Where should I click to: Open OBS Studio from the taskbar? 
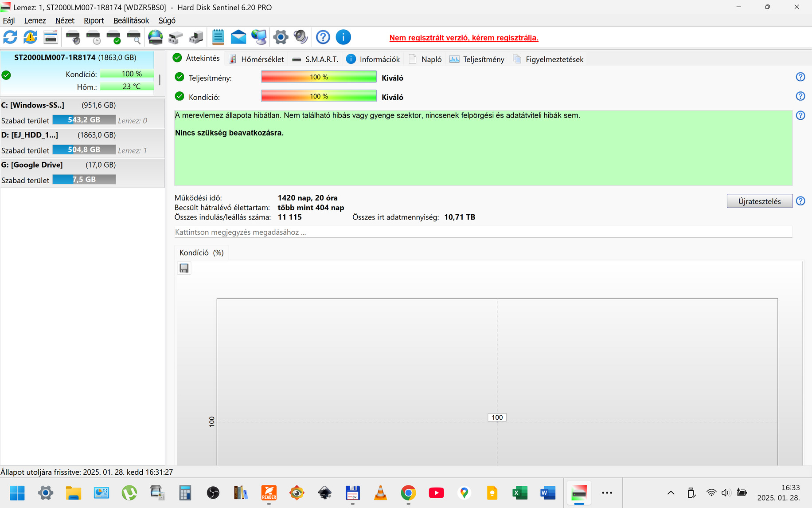pyautogui.click(x=213, y=493)
